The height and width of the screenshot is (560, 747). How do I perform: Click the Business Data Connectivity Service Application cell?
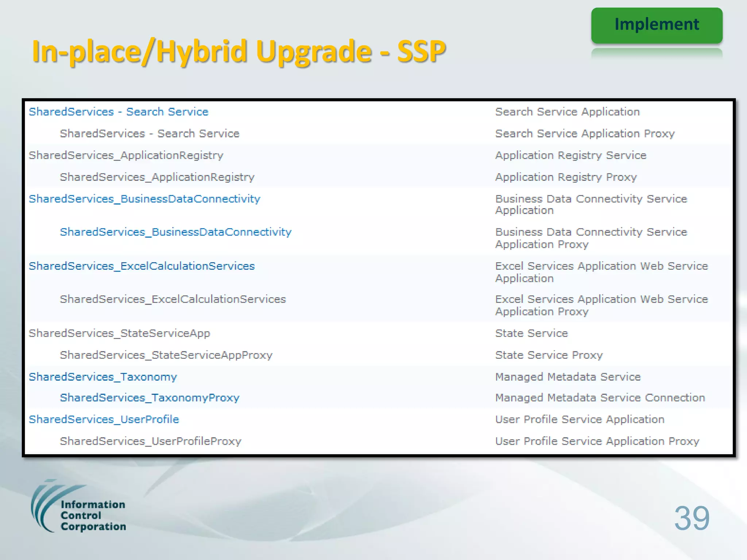coord(591,205)
